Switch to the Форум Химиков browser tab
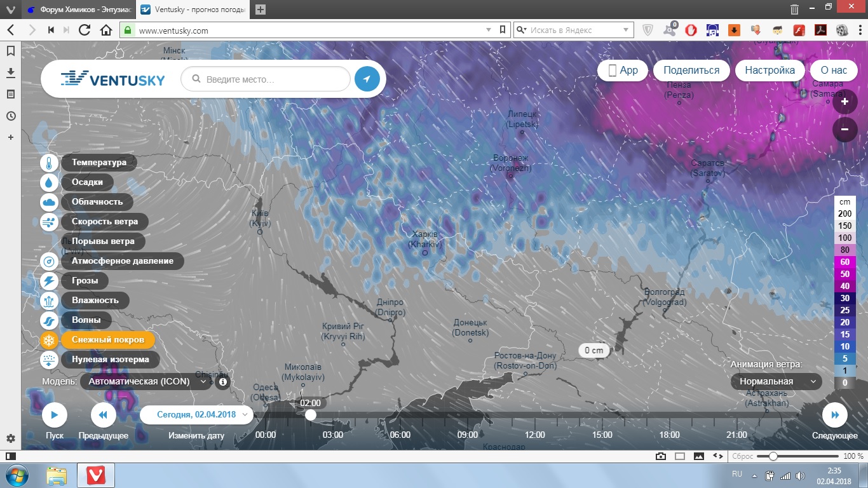The height and width of the screenshot is (488, 868). (76, 10)
